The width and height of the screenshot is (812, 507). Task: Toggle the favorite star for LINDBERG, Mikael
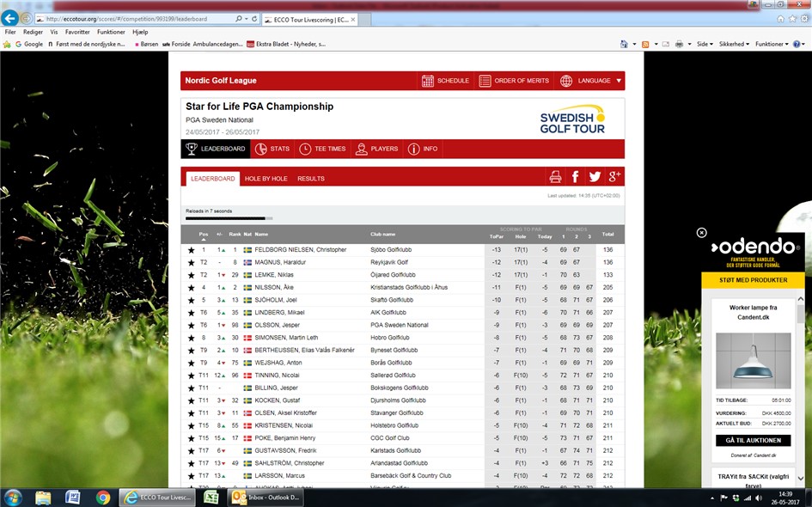pyautogui.click(x=191, y=313)
